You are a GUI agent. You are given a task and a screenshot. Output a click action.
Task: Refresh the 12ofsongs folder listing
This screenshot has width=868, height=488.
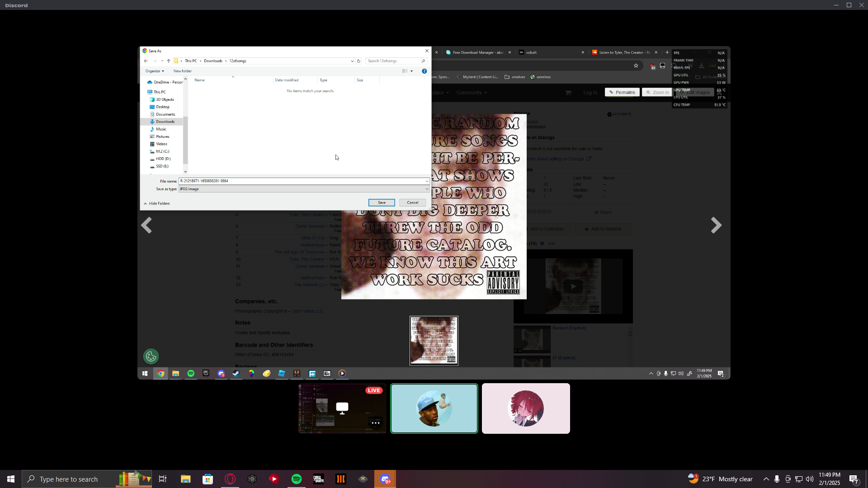coord(359,61)
